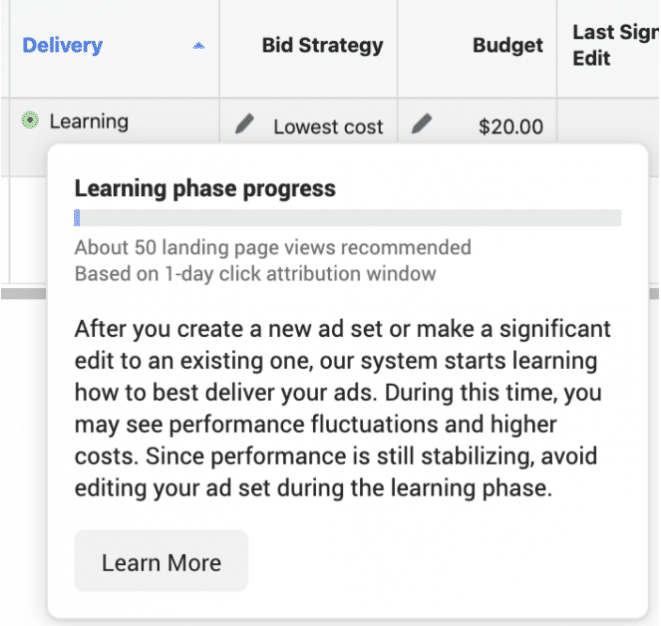This screenshot has width=661, height=626.
Task: Click the learning phase progress bar
Action: (348, 218)
